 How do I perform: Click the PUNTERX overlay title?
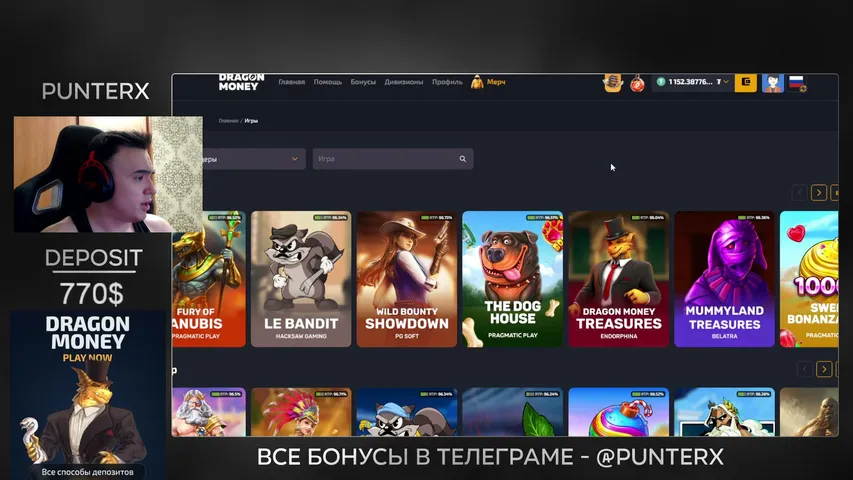pos(95,91)
